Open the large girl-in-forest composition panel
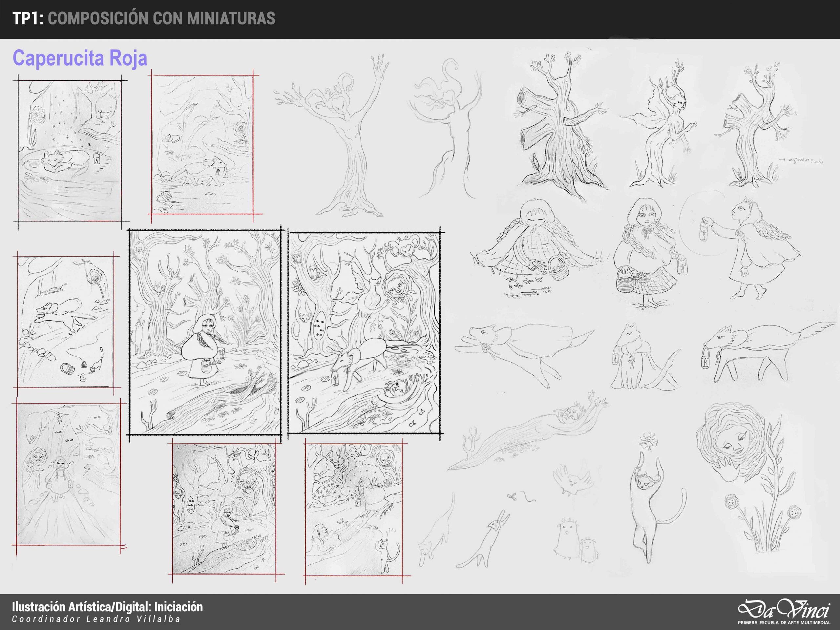The height and width of the screenshot is (630, 840). (205, 332)
